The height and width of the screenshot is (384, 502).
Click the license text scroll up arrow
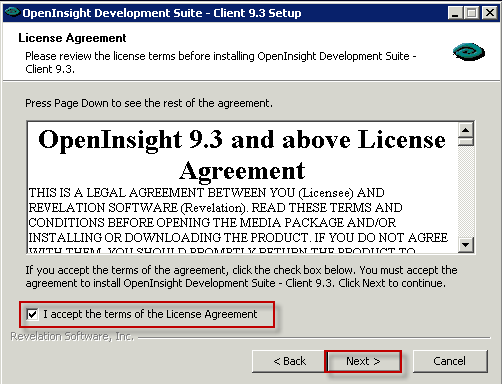pos(466,130)
